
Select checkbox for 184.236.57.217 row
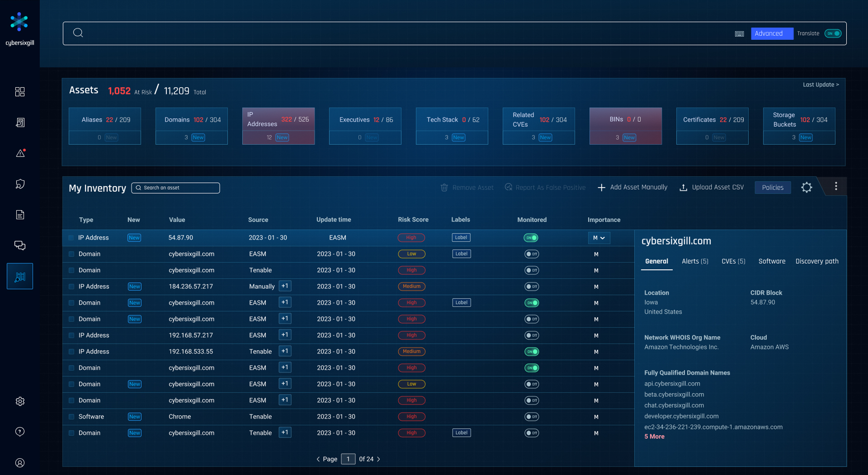71,287
